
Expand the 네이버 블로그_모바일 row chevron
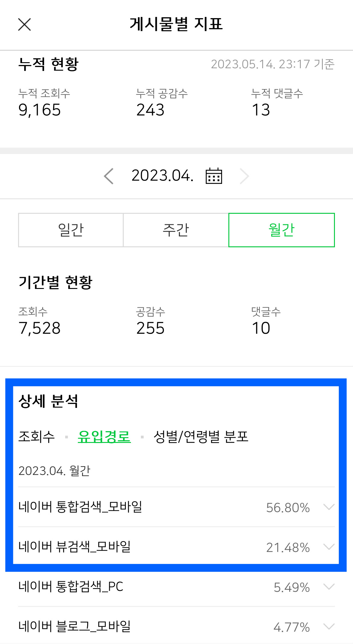coord(329,626)
